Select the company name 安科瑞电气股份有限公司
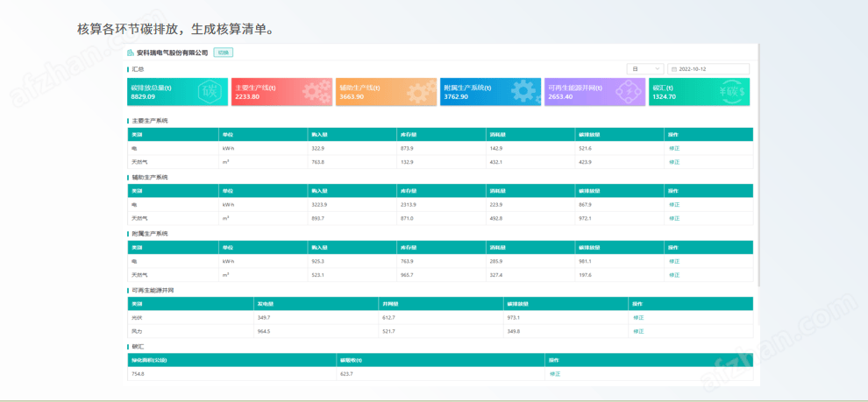 [172, 53]
